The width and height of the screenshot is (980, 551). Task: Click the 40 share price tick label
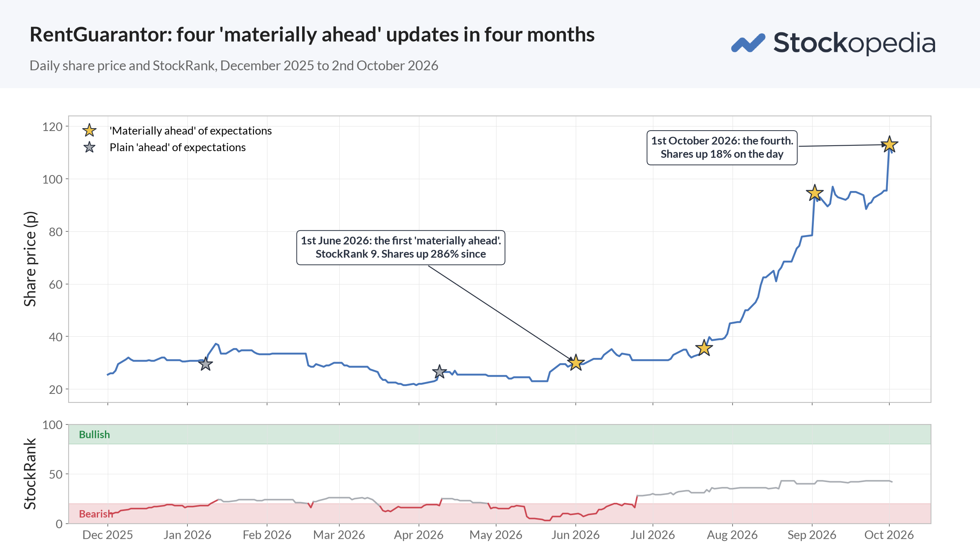pos(56,337)
